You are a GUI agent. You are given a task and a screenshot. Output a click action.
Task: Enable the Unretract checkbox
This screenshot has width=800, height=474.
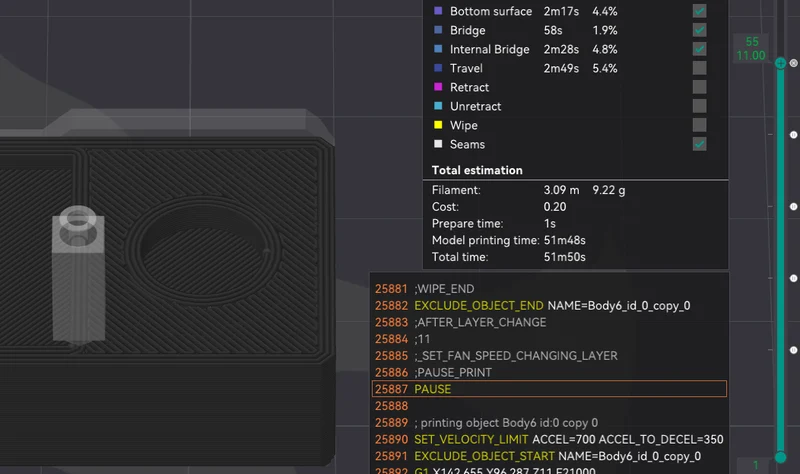click(699, 106)
